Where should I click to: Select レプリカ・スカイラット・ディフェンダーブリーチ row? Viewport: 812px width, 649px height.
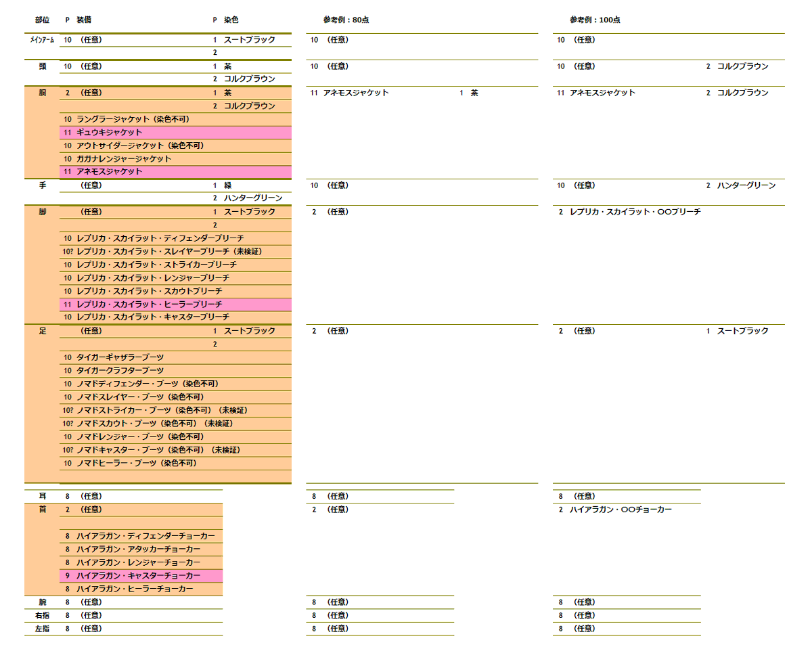tap(175, 238)
